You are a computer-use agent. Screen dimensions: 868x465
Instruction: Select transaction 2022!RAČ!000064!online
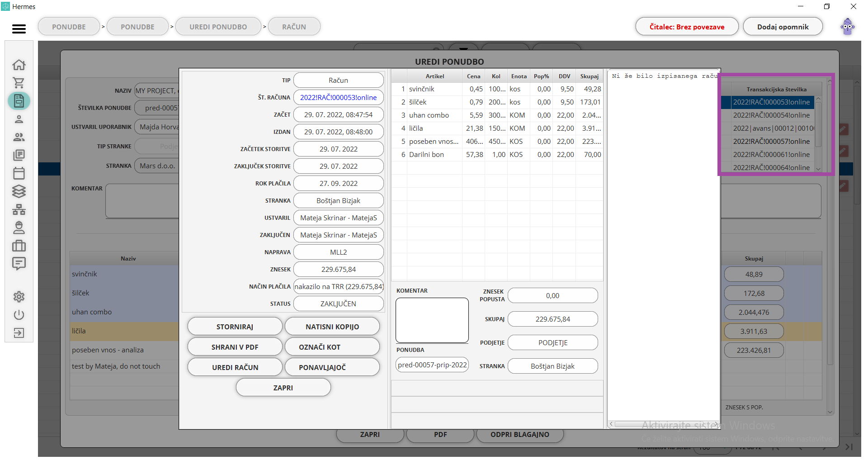pos(771,167)
